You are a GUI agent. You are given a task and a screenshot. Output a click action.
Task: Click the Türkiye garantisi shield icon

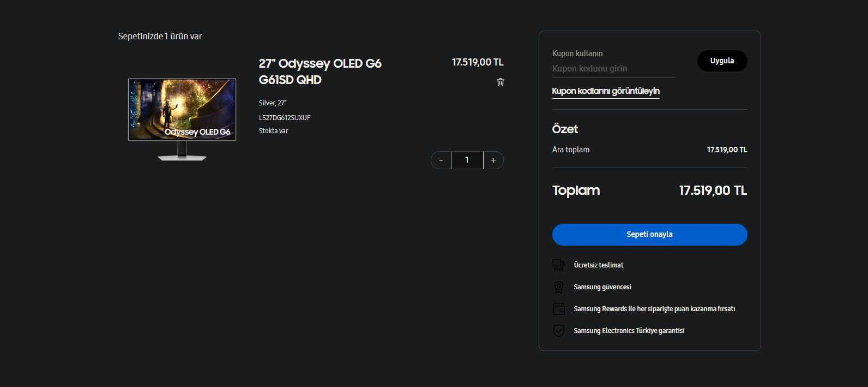point(559,331)
